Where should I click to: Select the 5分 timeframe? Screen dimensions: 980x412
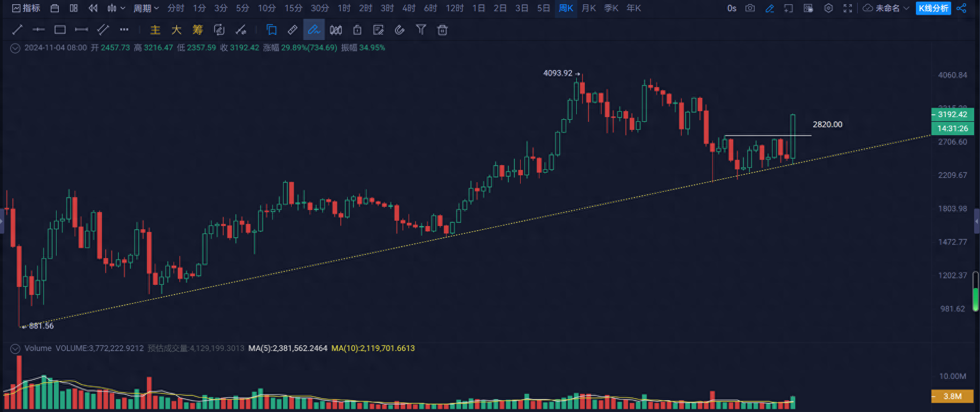pos(242,8)
